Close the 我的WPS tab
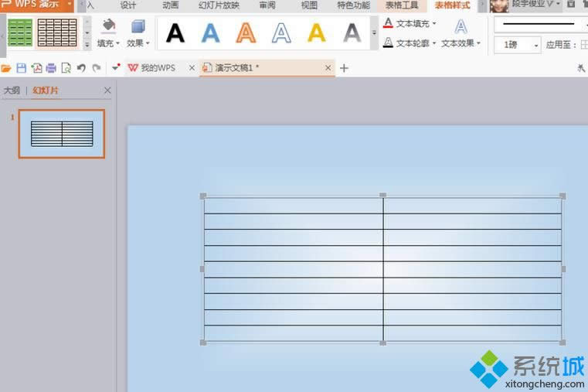 (x=192, y=68)
